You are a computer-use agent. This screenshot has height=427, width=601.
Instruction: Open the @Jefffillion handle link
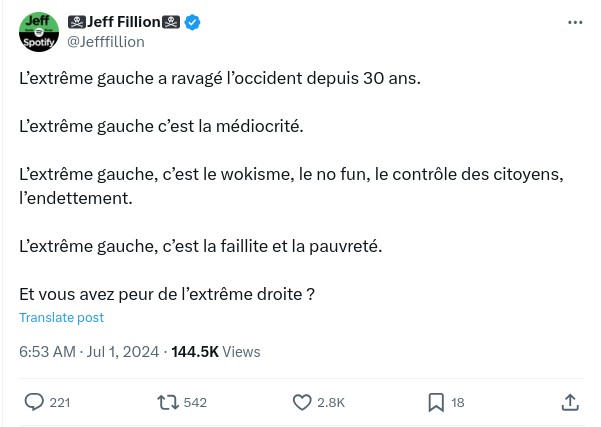[x=105, y=41]
